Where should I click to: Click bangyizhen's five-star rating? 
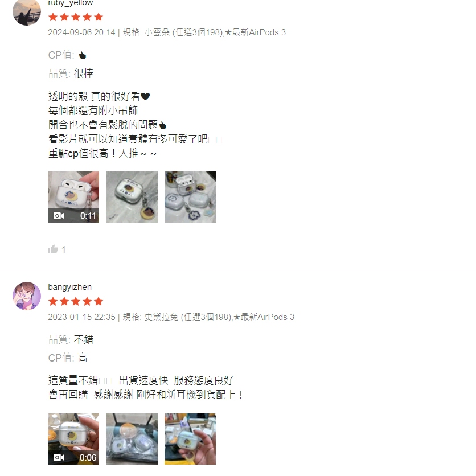(76, 301)
